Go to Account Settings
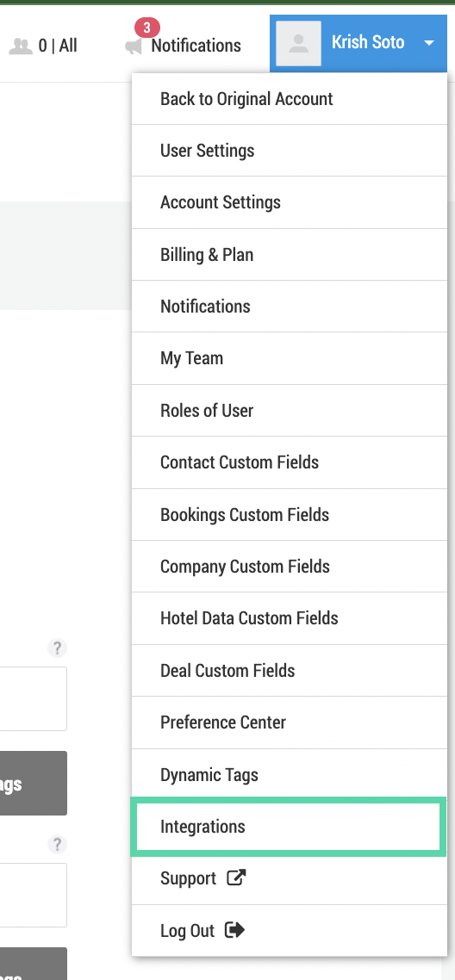 290,202
